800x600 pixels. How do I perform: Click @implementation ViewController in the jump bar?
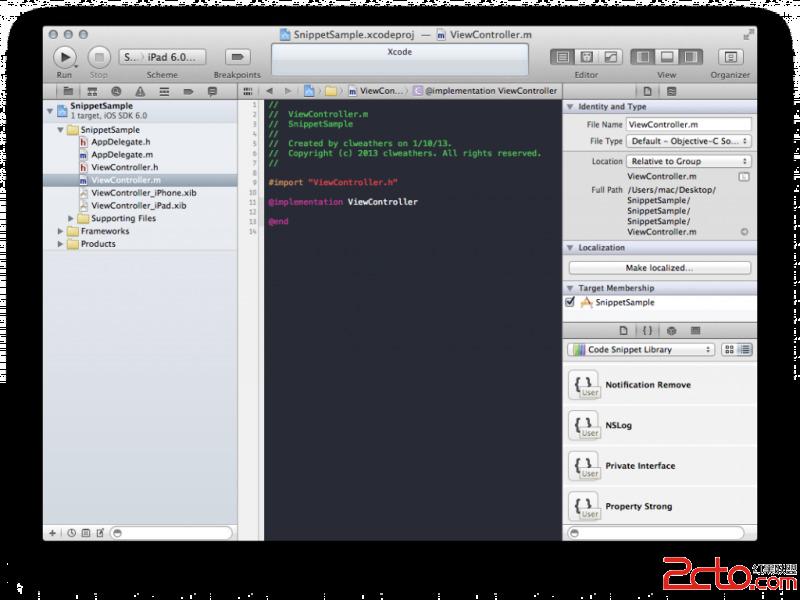(490, 91)
